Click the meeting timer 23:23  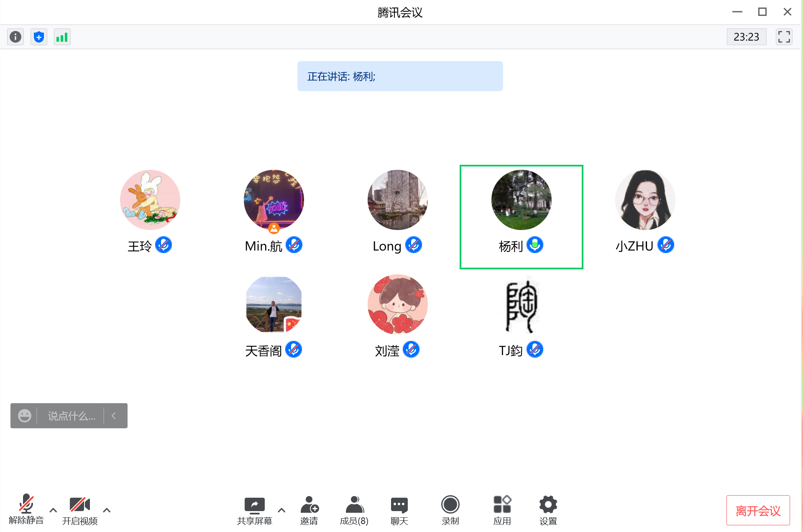pyautogui.click(x=747, y=37)
